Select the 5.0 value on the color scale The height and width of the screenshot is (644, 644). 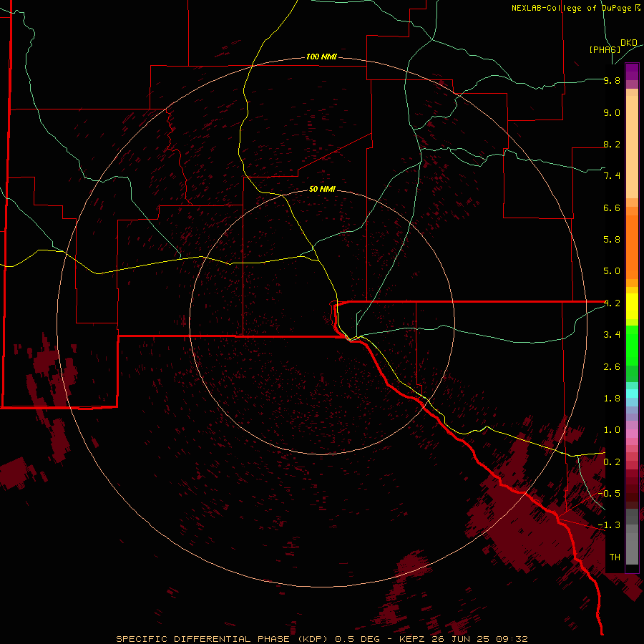point(612,271)
